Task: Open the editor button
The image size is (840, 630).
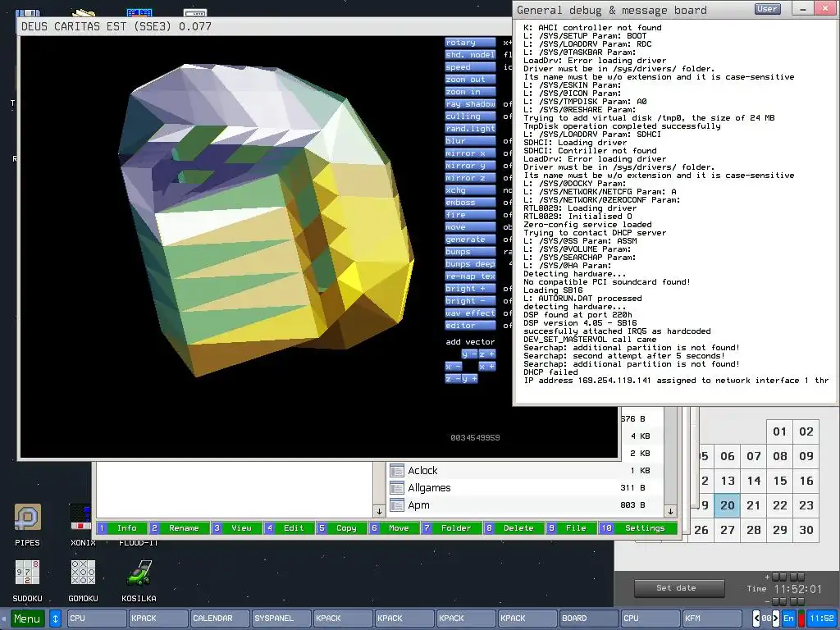Action: 470,326
